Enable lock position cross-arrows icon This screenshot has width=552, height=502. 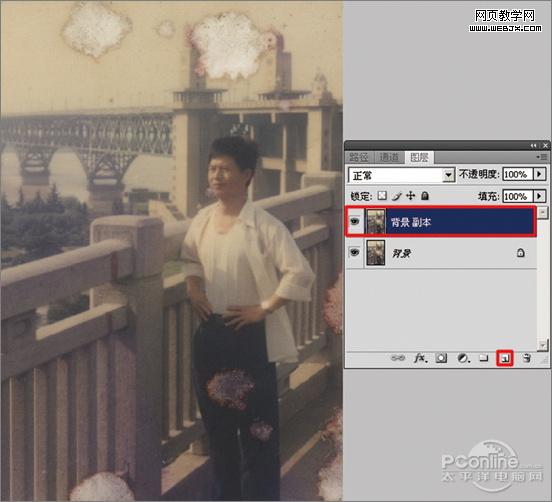(x=410, y=196)
